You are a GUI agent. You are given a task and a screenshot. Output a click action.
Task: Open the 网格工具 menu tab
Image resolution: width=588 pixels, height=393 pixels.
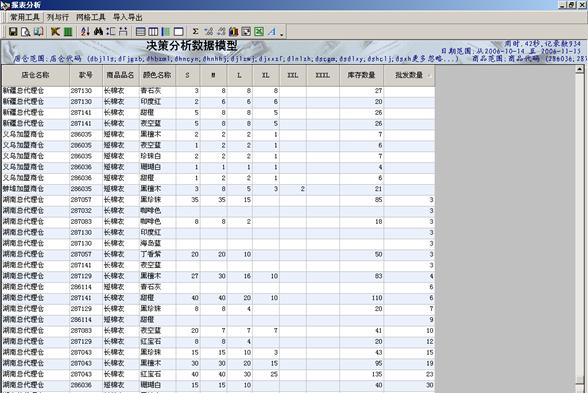point(91,17)
